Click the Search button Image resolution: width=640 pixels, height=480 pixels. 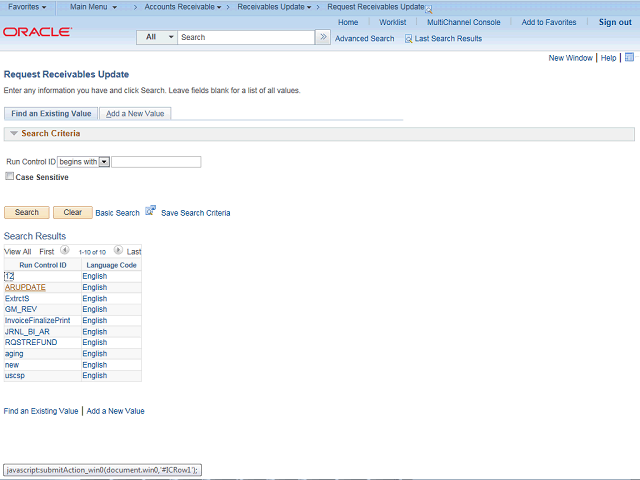[x=27, y=212]
